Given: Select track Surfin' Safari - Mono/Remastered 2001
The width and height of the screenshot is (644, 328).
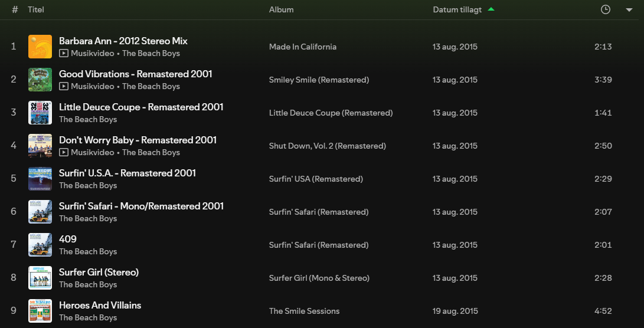Looking at the screenshot, I should [x=141, y=206].
